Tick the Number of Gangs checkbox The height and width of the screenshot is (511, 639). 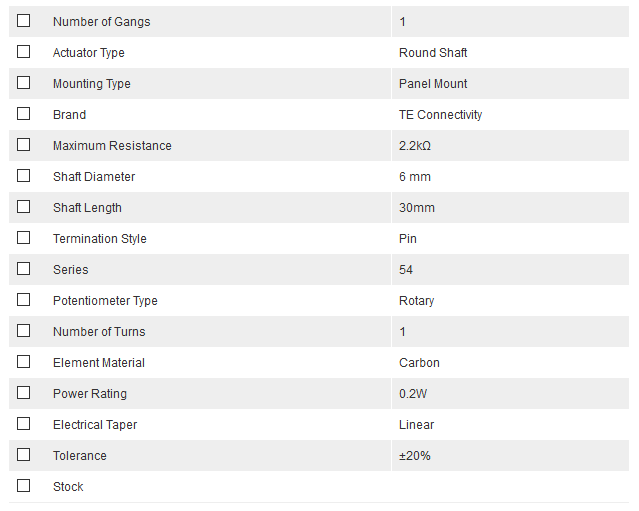pyautogui.click(x=24, y=21)
